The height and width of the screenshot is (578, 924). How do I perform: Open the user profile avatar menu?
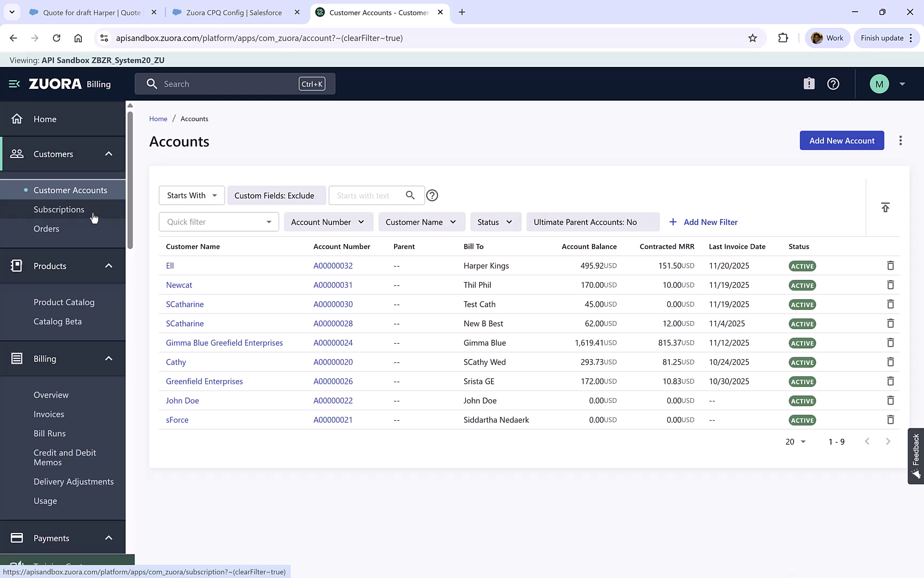(879, 83)
